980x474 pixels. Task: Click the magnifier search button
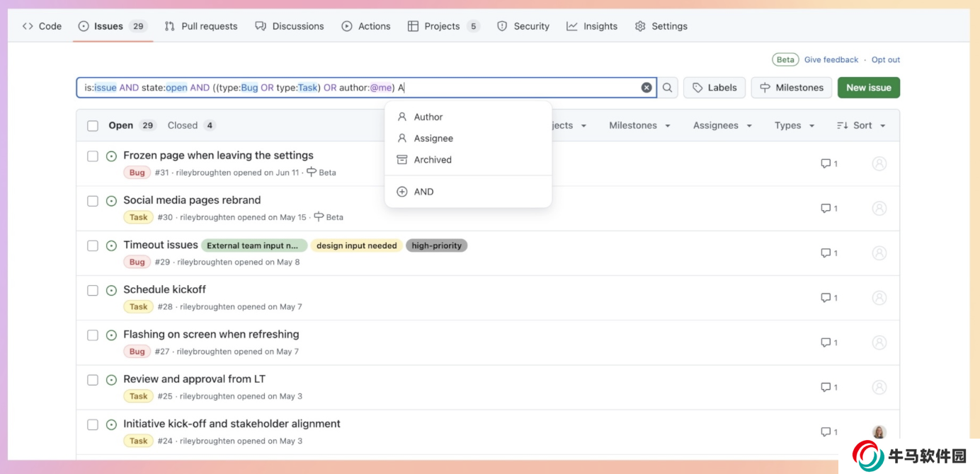pos(667,88)
